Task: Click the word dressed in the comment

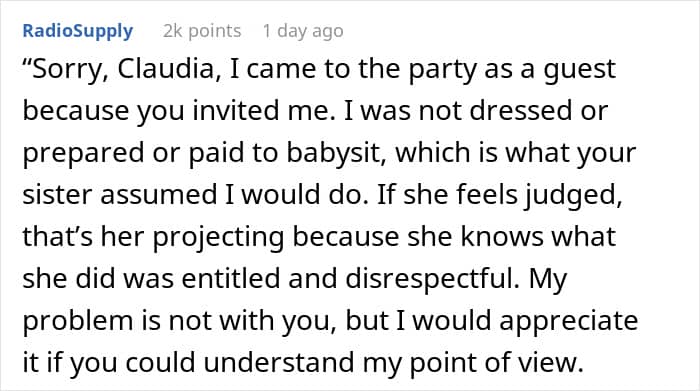Action: click(521, 111)
